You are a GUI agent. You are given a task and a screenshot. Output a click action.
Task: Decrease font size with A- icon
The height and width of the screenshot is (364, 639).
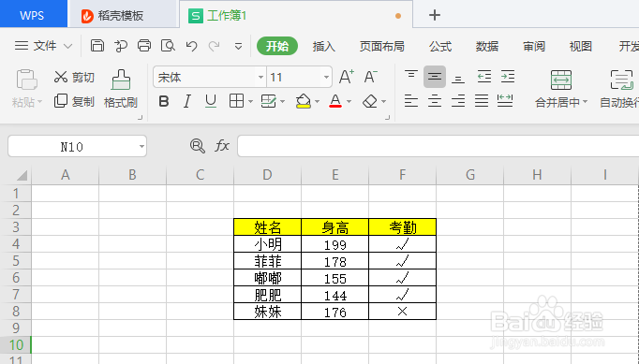[x=370, y=77]
